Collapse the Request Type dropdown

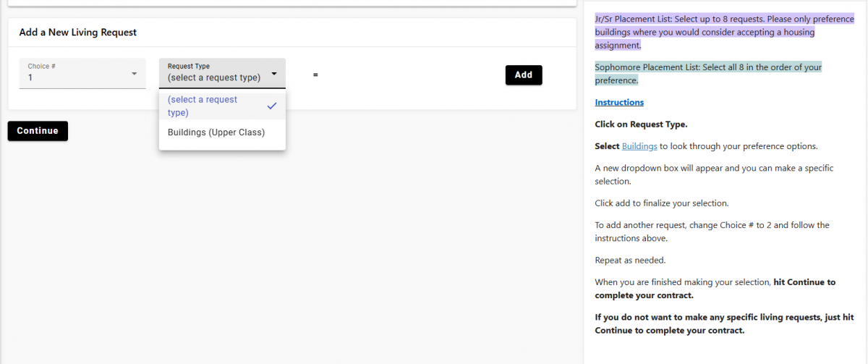point(222,73)
